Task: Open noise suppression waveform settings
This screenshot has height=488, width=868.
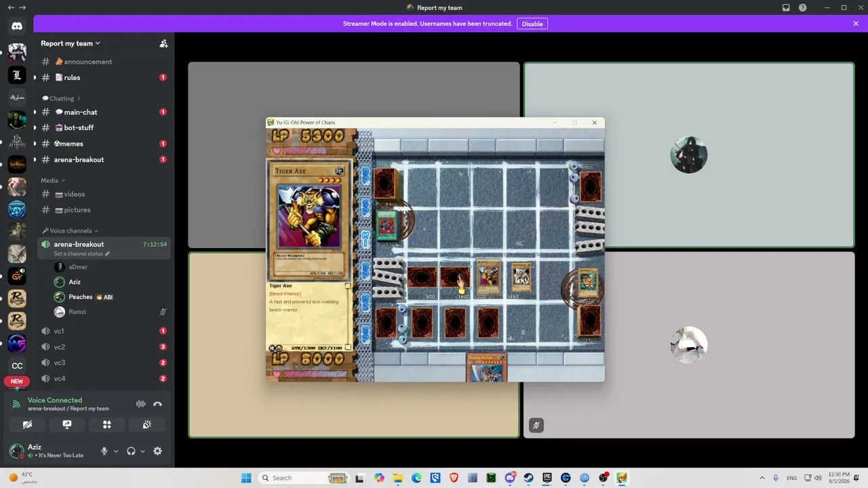Action: pyautogui.click(x=141, y=404)
